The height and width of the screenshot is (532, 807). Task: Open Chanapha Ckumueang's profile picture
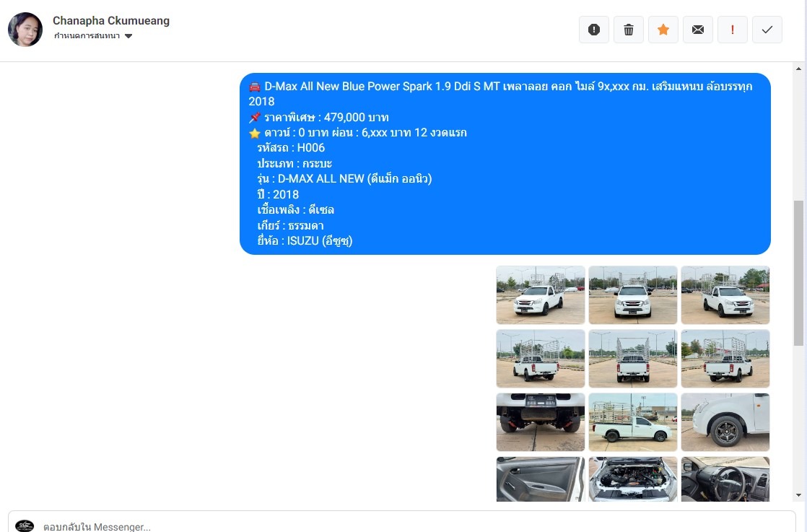[x=25, y=30]
